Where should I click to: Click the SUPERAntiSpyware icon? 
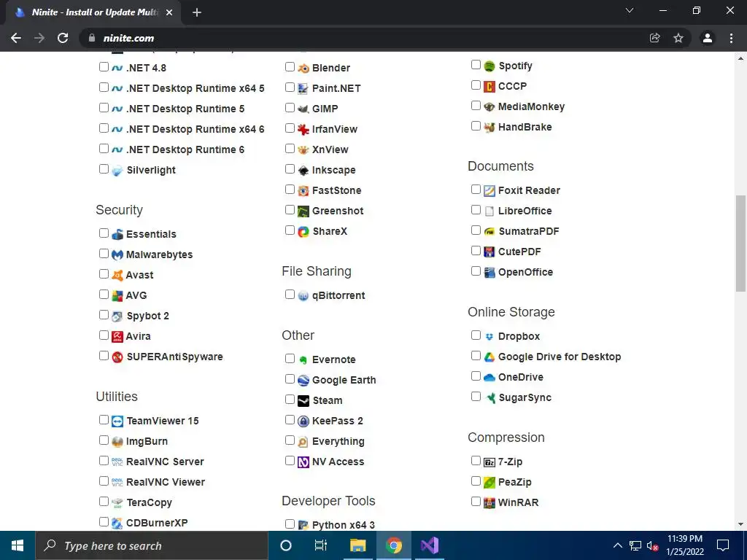coord(117,357)
